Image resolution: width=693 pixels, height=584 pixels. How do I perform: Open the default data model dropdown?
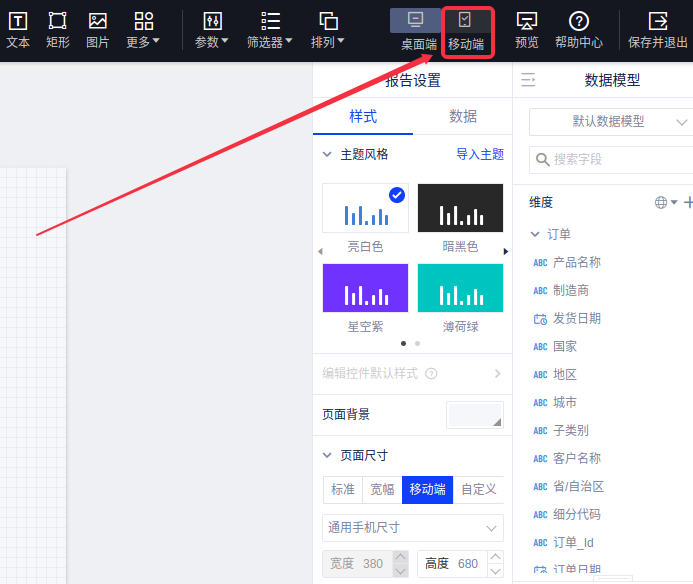(610, 121)
